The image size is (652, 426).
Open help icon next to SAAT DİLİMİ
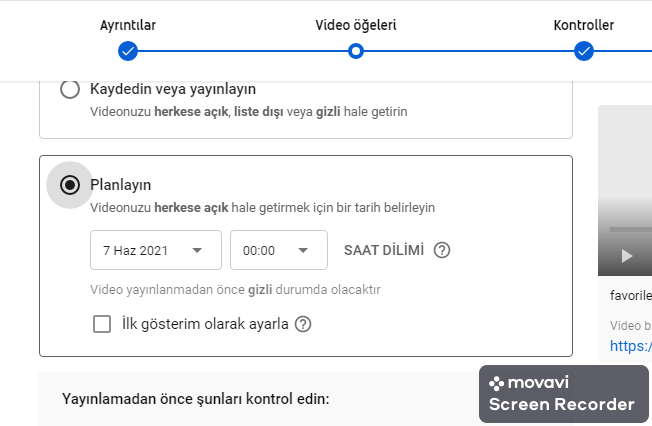tap(442, 250)
